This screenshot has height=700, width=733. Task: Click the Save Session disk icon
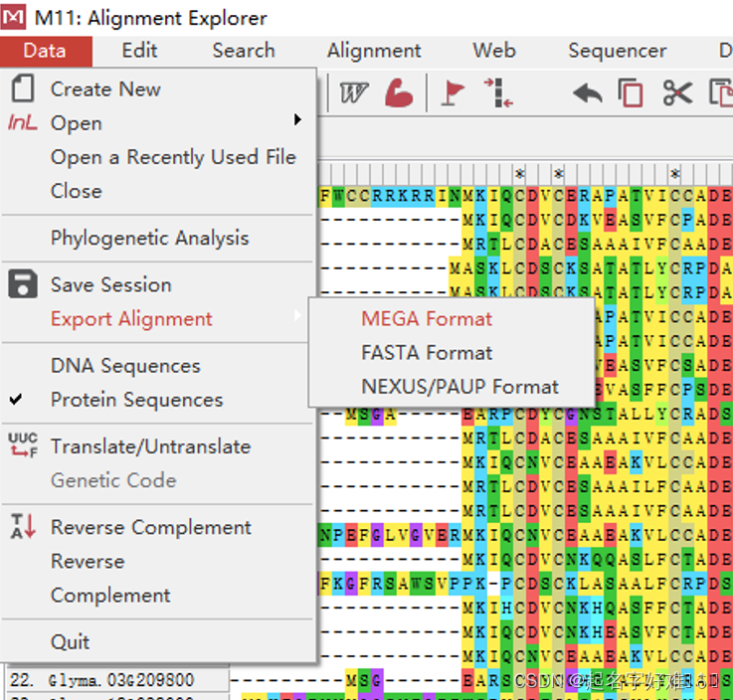coord(23,283)
